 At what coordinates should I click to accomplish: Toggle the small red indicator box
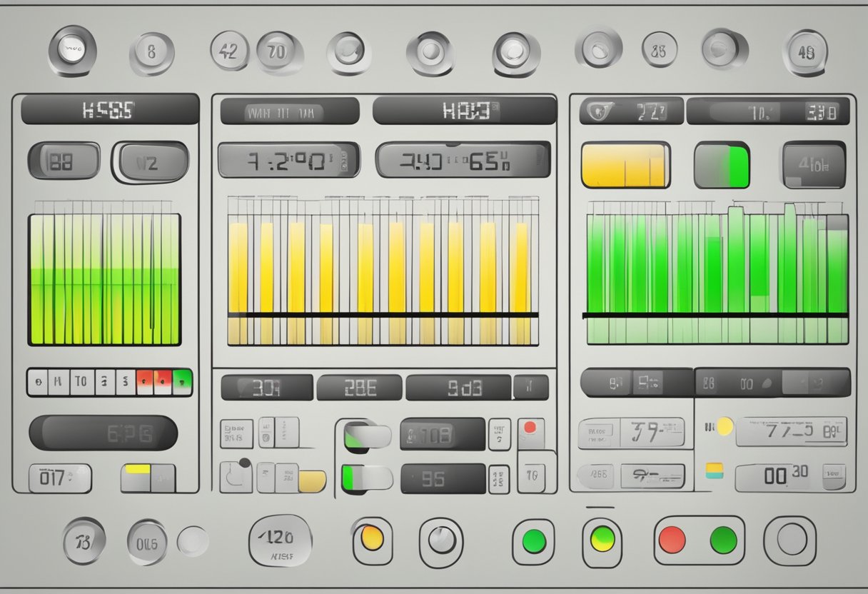(x=530, y=433)
